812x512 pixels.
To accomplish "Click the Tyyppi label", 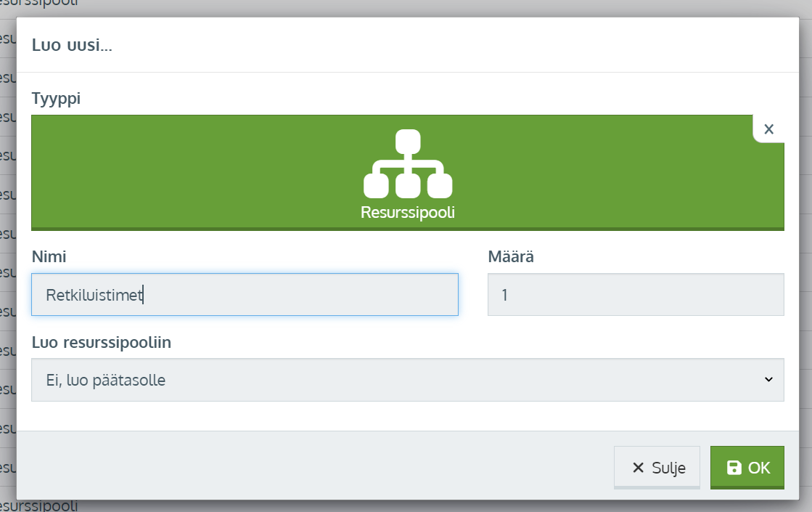I will 57,98.
